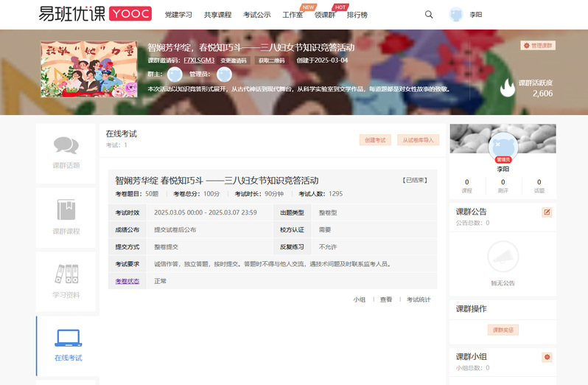The height and width of the screenshot is (385, 588).
Task: Open 课群课程 book sidebar icon
Action: coord(66,211)
